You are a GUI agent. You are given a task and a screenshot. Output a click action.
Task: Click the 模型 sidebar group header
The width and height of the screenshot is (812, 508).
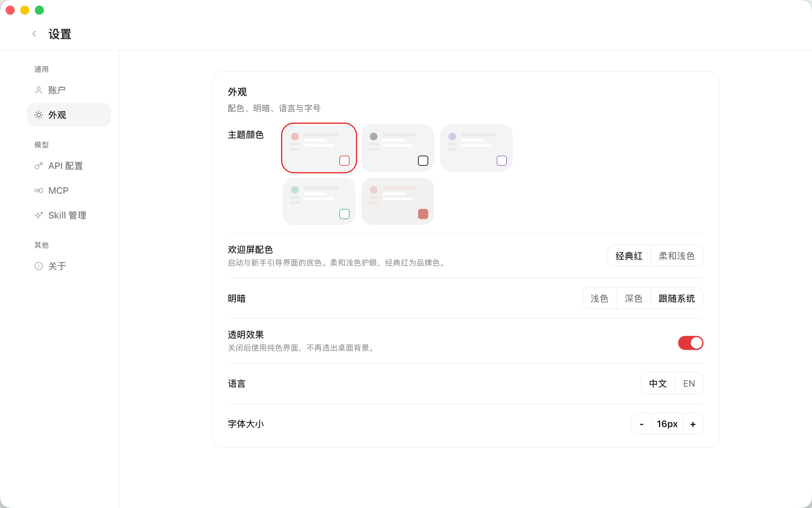(42, 145)
